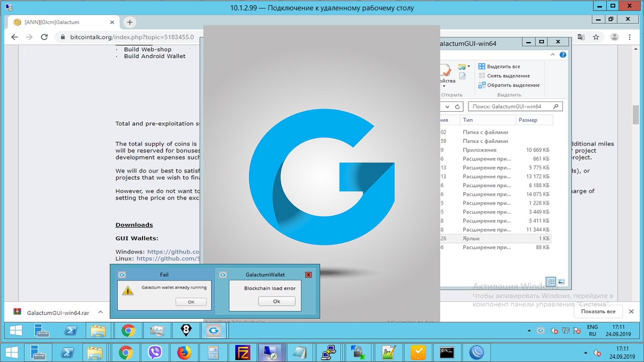Open Galactum wallet in remote taskbar
Viewport: 644px width, 362px height.
[x=214, y=330]
